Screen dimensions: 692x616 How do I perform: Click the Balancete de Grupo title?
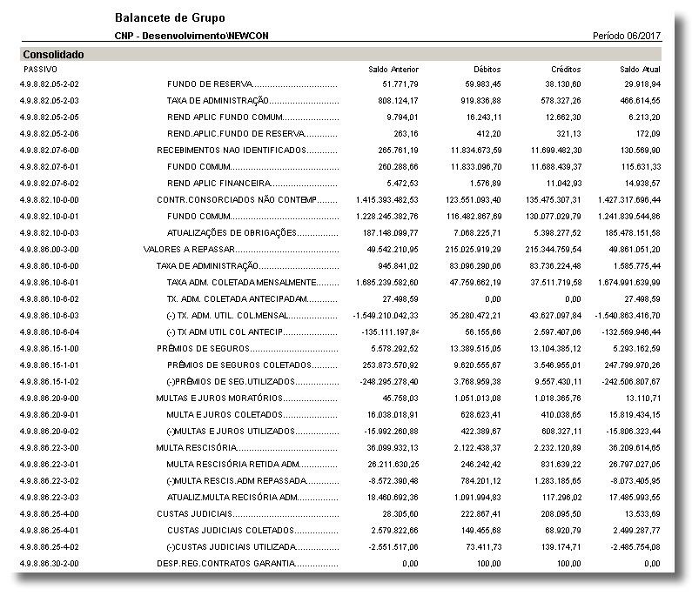coord(170,18)
